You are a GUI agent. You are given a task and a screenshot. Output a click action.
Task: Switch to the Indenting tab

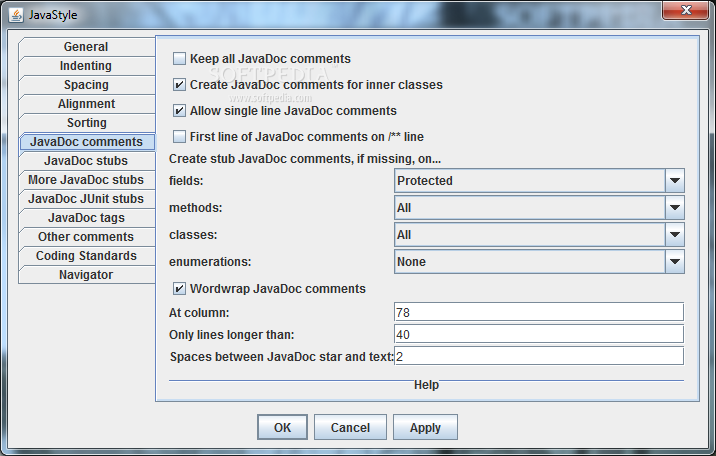click(86, 66)
